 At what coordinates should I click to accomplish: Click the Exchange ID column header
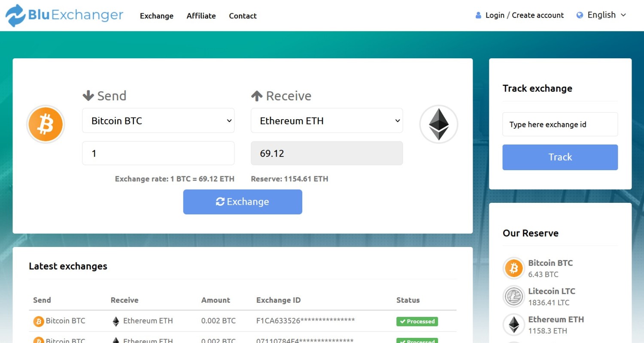coord(278,300)
